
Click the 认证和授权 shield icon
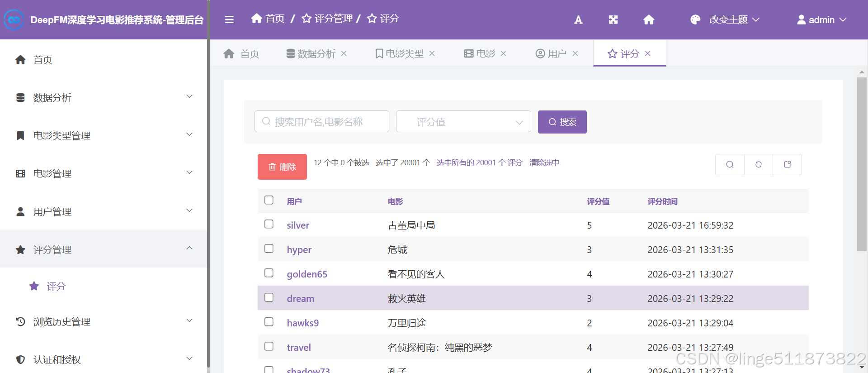(20, 359)
